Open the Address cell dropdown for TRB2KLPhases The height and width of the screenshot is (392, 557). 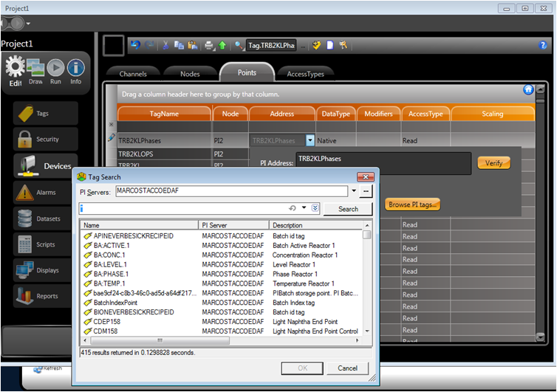coord(310,140)
